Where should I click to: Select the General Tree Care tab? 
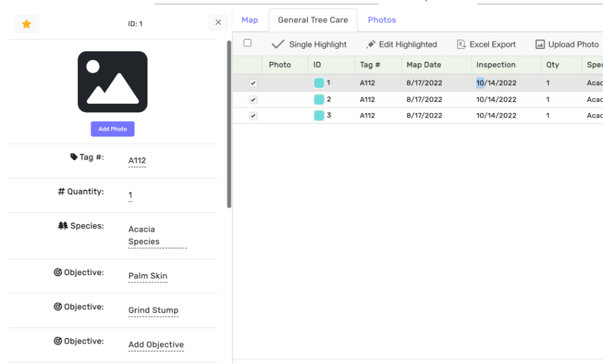point(313,20)
